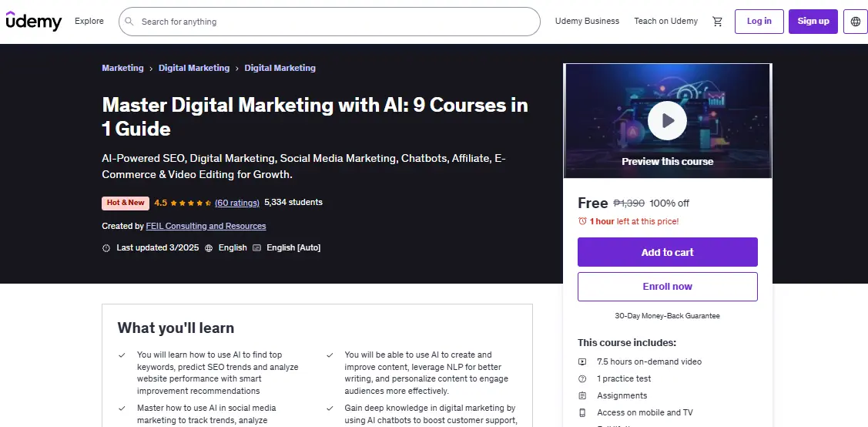Click the 100% off text
Image resolution: width=868 pixels, height=427 pixels.
(669, 203)
